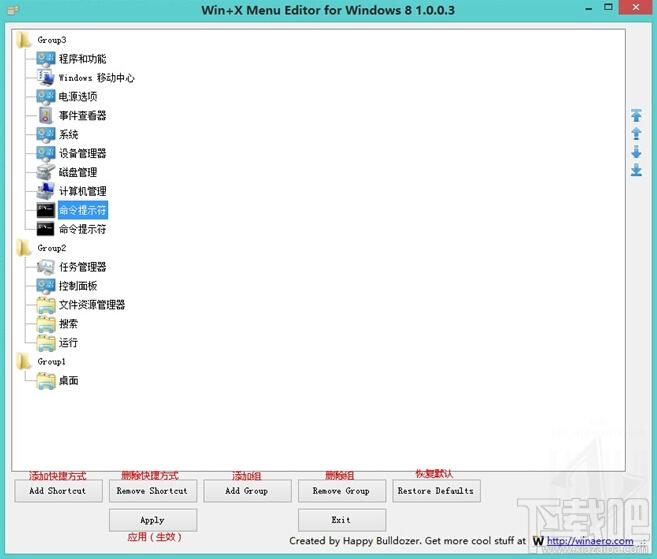Click the Add Group button
The height and width of the screenshot is (559, 657).
pyautogui.click(x=247, y=491)
